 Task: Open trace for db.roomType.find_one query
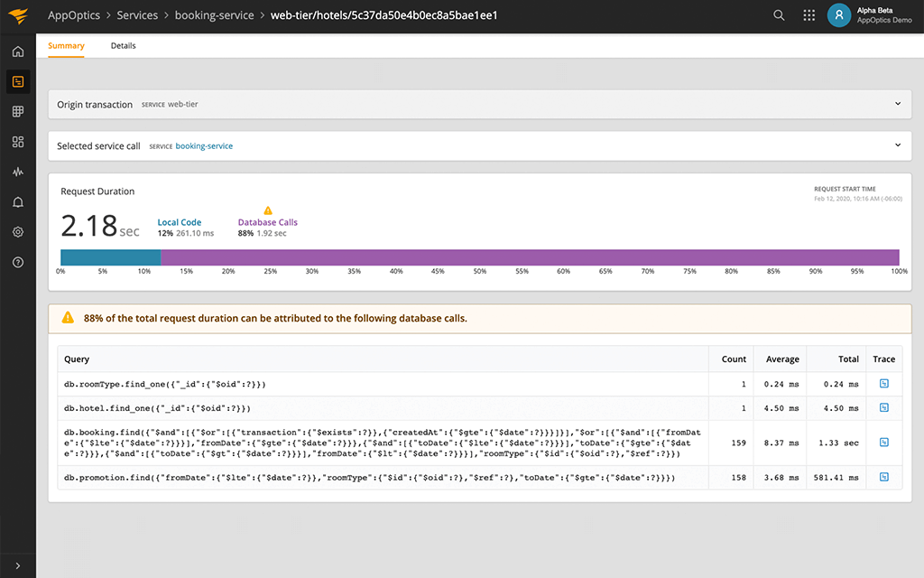click(x=884, y=383)
